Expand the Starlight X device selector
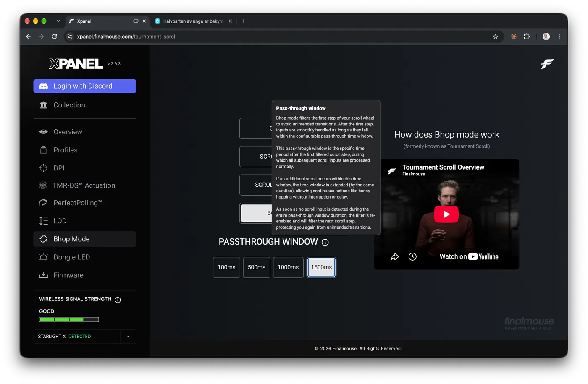 [128, 337]
